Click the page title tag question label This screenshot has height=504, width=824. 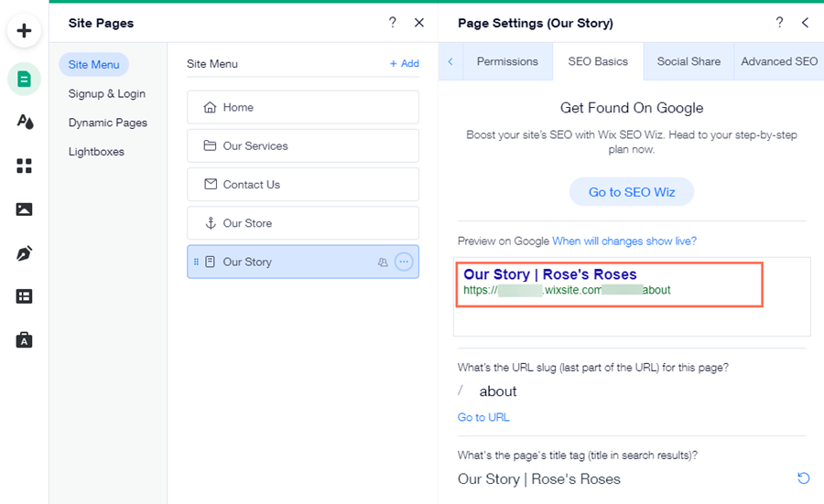coord(578,456)
